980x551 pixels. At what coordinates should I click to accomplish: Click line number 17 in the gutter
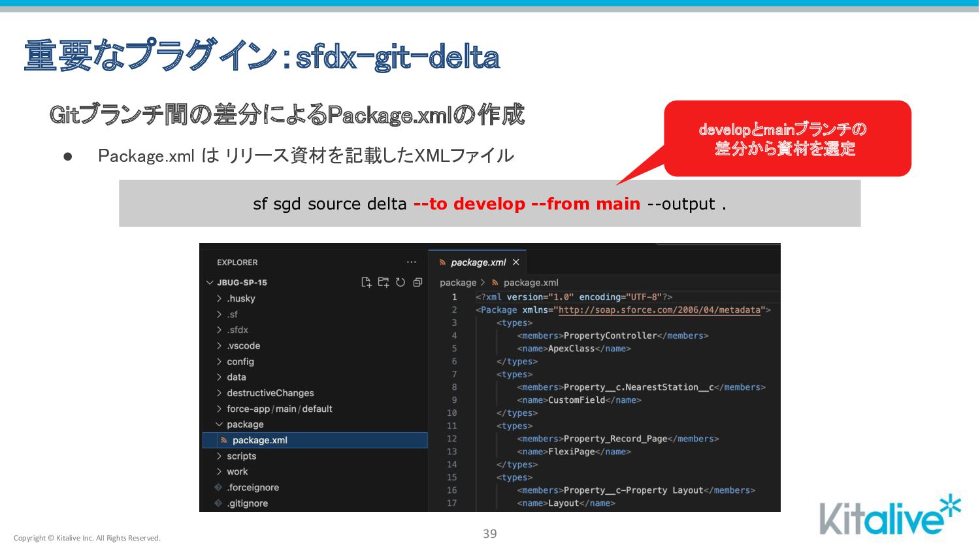click(451, 503)
